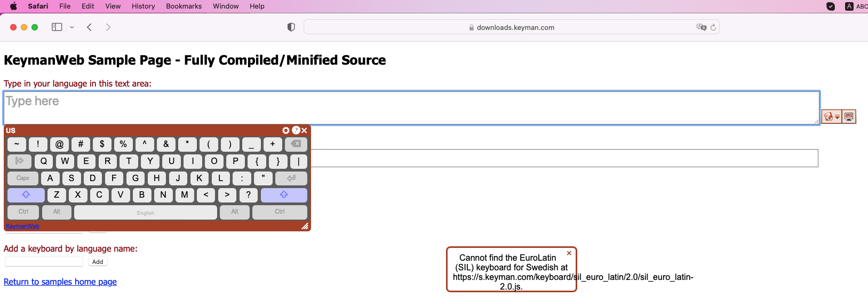
Task: Toggle the left Ctrl key
Action: click(x=23, y=212)
